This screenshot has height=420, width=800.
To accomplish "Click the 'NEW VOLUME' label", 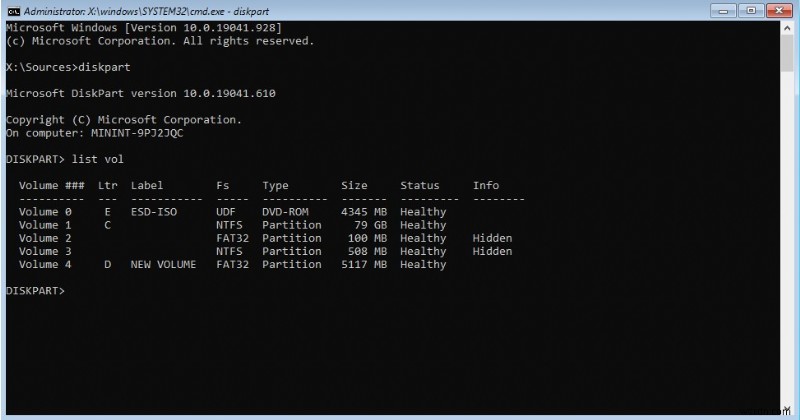I will [x=163, y=264].
